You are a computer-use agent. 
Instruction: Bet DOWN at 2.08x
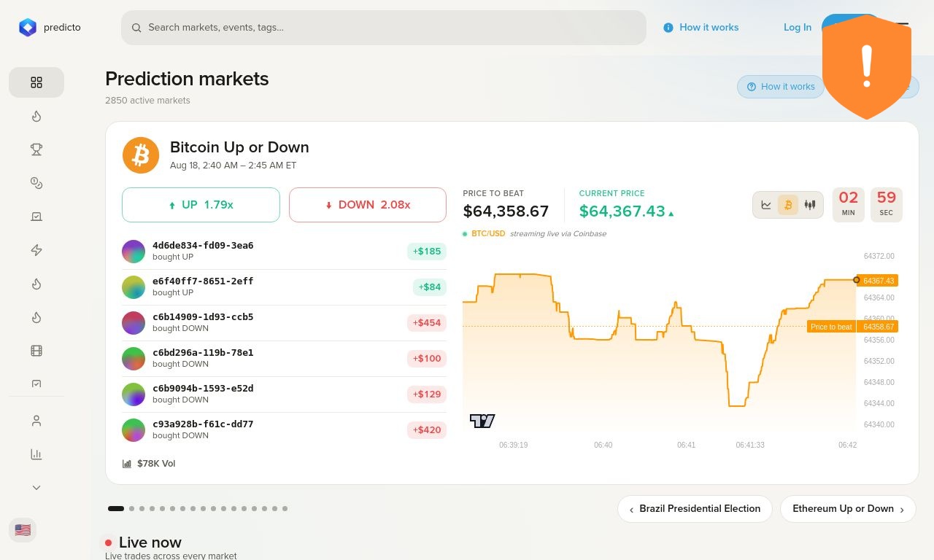point(368,205)
